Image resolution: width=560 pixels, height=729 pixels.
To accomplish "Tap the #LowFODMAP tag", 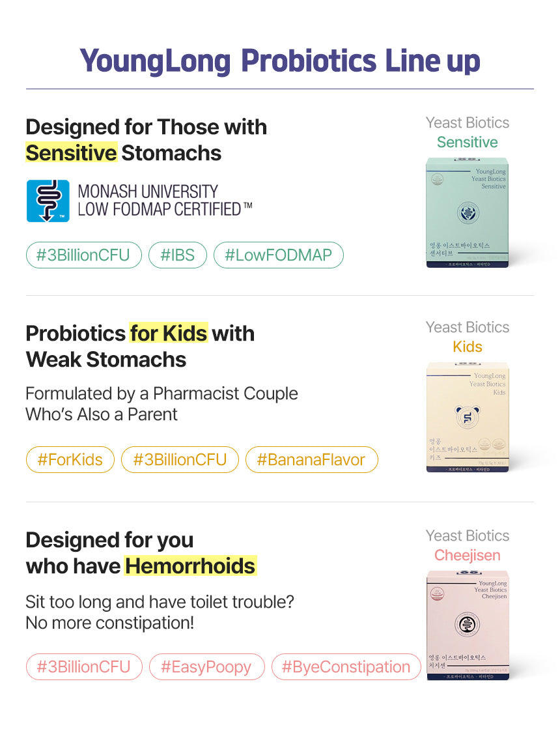I will click(x=278, y=255).
